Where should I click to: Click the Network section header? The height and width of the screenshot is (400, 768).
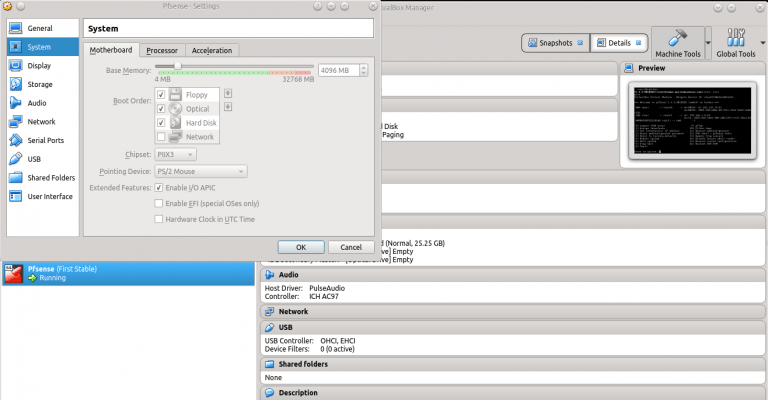point(513,311)
